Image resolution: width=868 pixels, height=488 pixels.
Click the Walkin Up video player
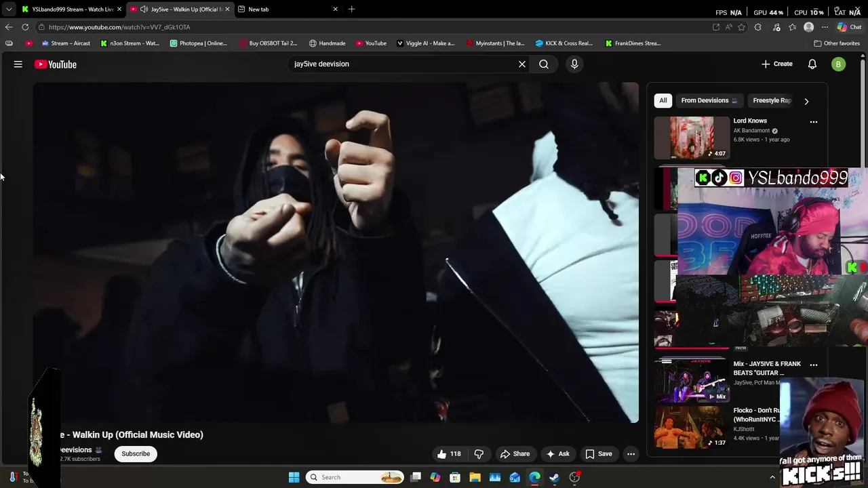336,252
